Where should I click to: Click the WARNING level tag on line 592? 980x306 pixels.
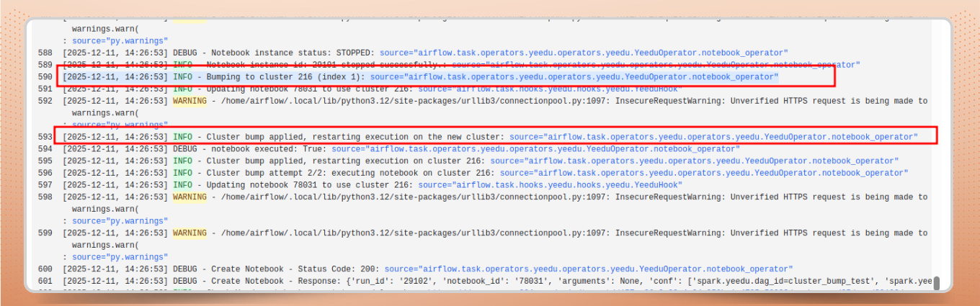(x=190, y=101)
